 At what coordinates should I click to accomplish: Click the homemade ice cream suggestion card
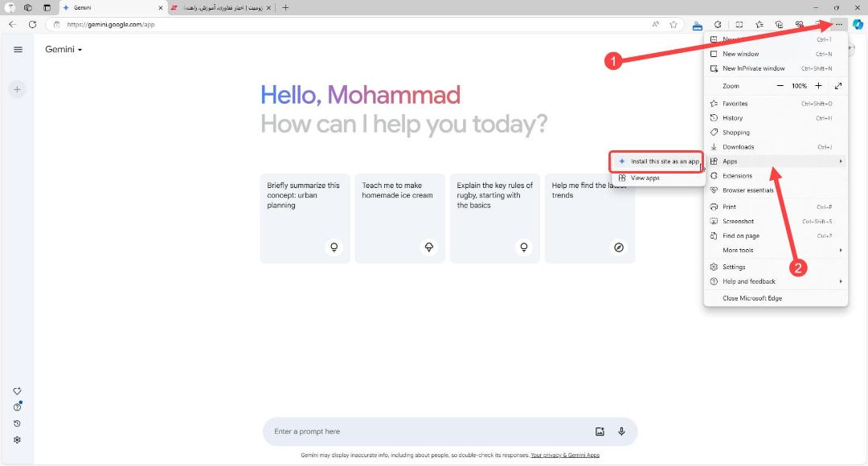(399, 218)
